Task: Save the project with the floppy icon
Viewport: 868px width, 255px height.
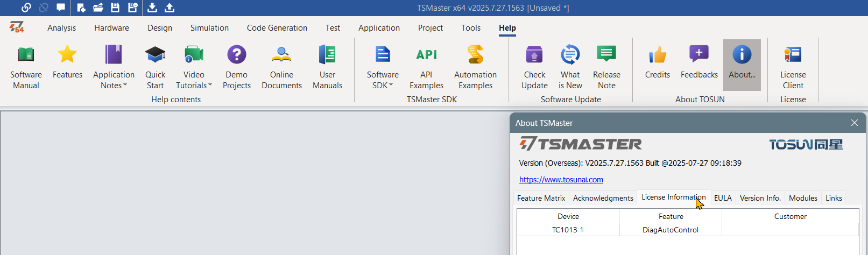Action: [115, 8]
